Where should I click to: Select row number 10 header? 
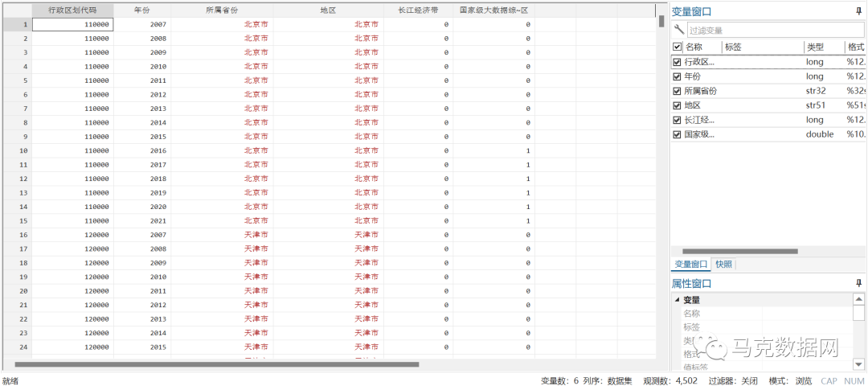tap(18, 150)
